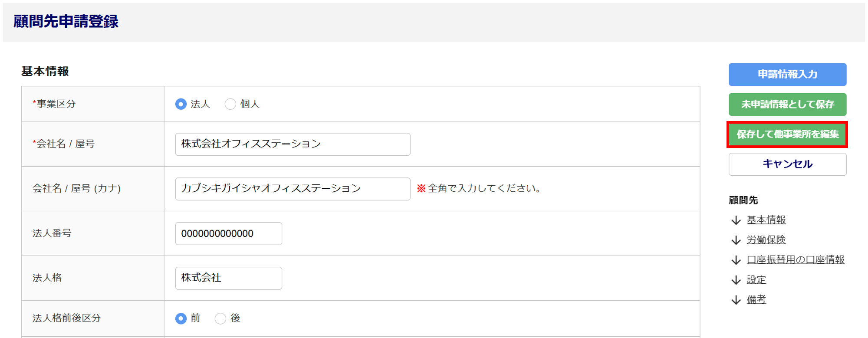Click the 法人格 input field
868x338 pixels.
pos(228,278)
